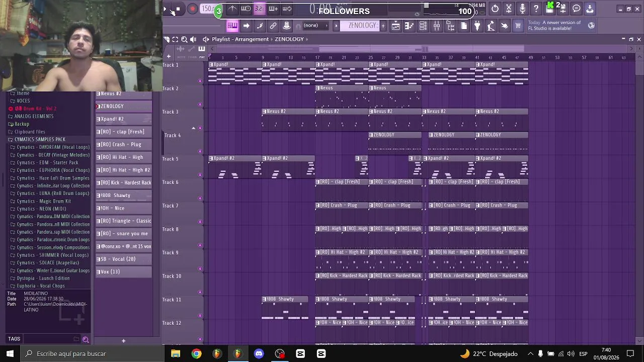The width and height of the screenshot is (644, 362).
Task: Click the globe icon in news panel
Action: (592, 25)
